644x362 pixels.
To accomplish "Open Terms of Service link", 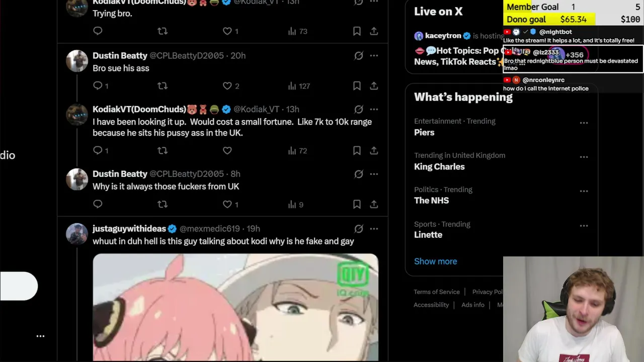I will 437,292.
